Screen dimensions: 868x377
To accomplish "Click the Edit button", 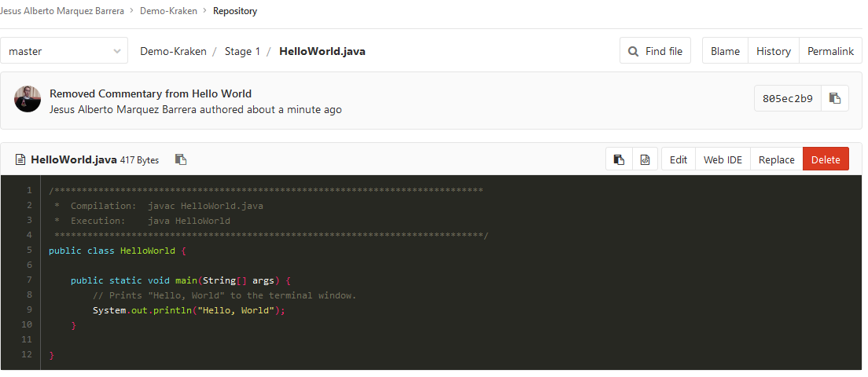I will coord(678,159).
